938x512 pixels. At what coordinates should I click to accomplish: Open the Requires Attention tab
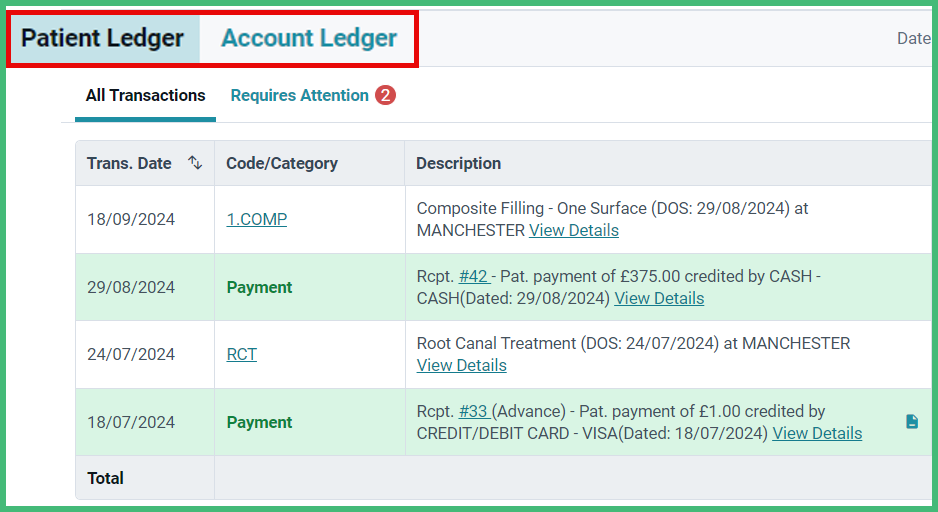pos(300,96)
